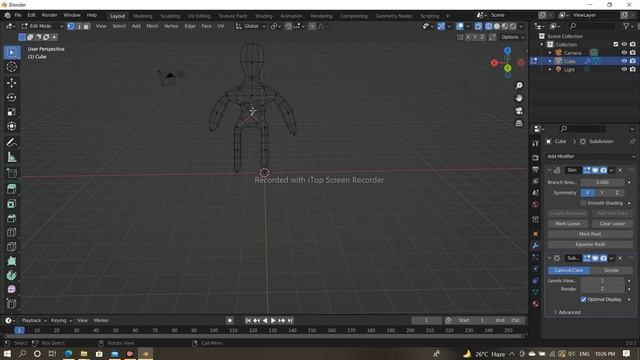Switch perspective/orthographic with the grid icon
Image resolution: width=640 pixels, height=360 pixels.
519,123
